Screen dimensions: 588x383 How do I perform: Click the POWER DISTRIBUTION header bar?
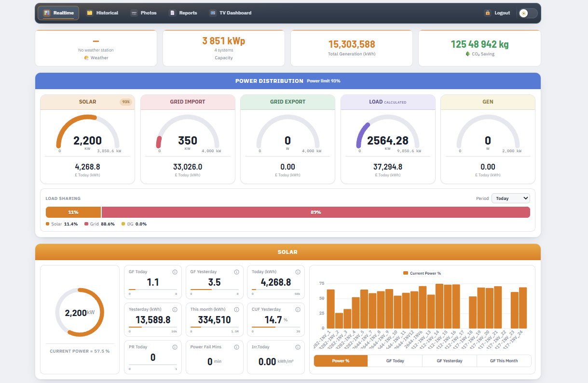(x=288, y=81)
